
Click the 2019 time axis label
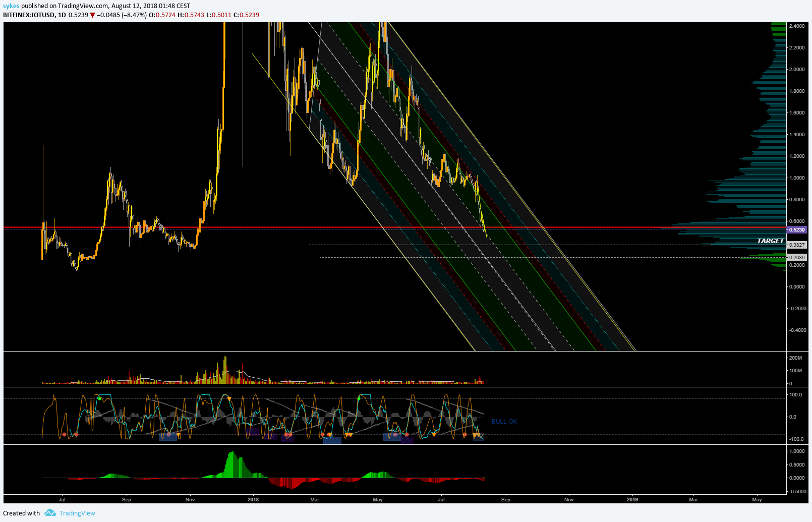coord(632,500)
